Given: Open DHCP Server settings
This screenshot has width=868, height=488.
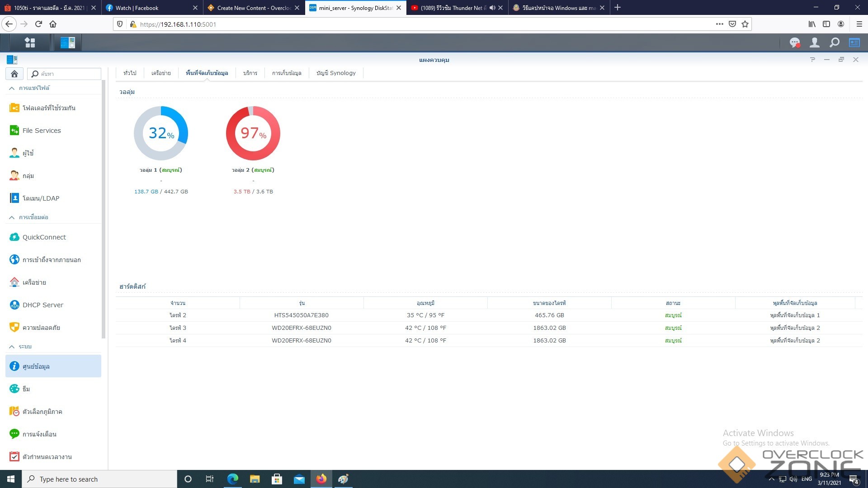Looking at the screenshot, I should tap(42, 305).
